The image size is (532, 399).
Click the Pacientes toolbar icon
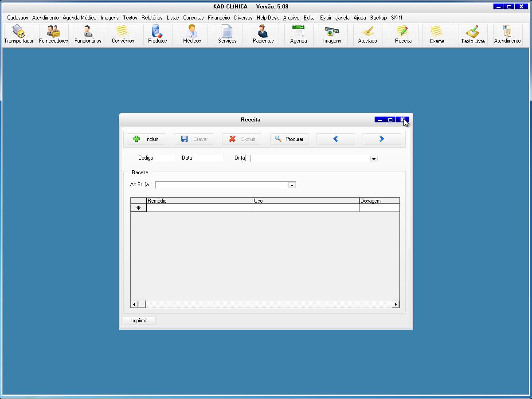(x=263, y=35)
